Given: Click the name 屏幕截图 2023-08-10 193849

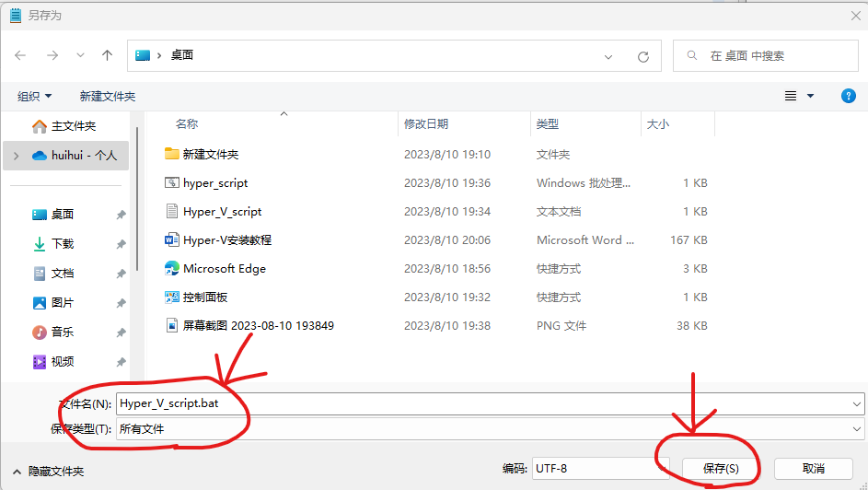Looking at the screenshot, I should coord(259,325).
